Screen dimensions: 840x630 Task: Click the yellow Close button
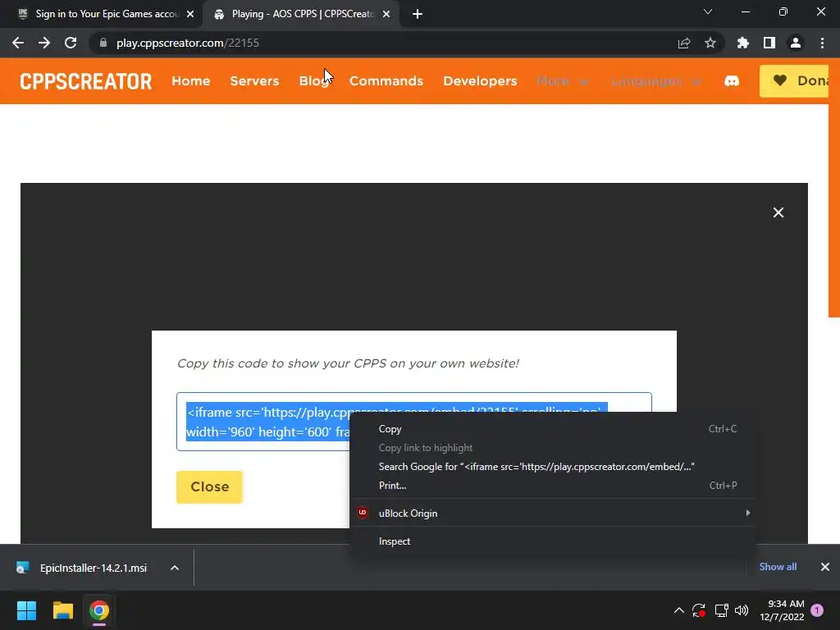tap(209, 487)
